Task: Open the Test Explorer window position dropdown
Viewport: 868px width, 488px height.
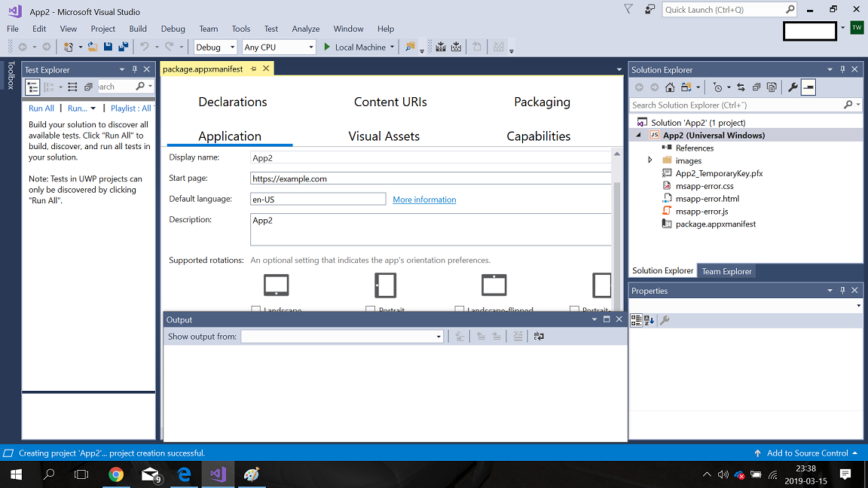Action: pos(122,70)
